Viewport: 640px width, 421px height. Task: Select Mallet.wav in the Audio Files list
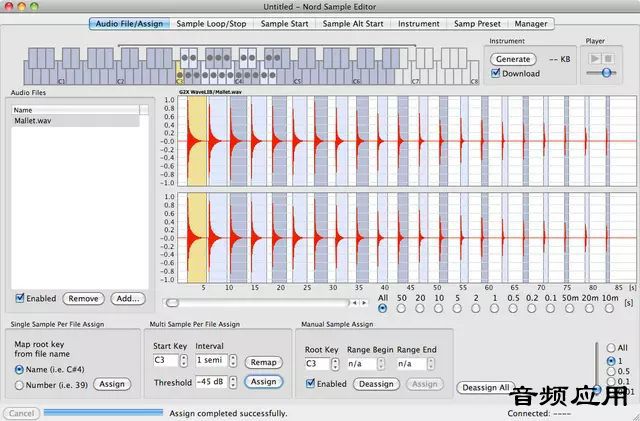click(76, 121)
